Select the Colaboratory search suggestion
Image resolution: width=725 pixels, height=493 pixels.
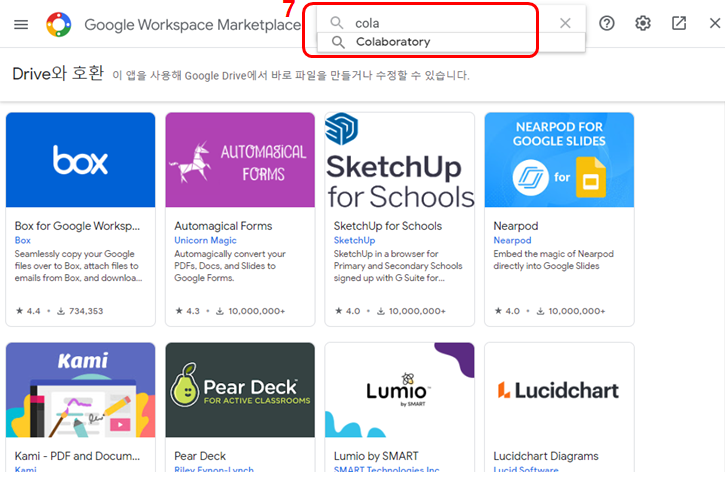(451, 42)
